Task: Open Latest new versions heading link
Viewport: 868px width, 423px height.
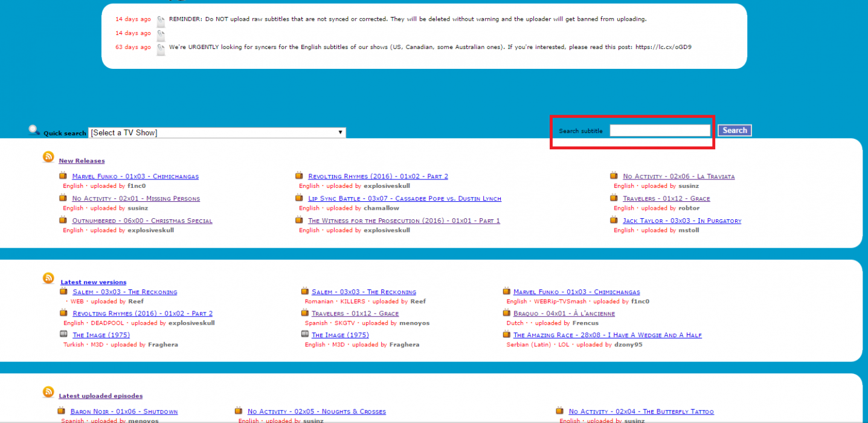Action: (94, 282)
